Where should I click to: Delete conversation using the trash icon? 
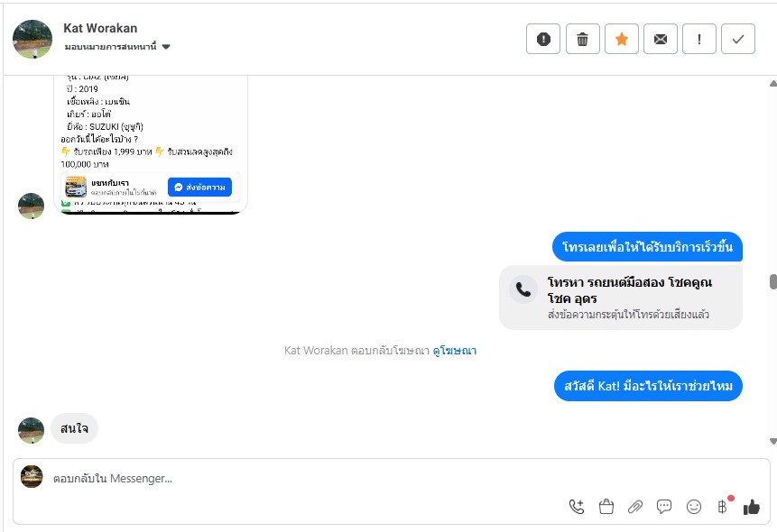583,39
